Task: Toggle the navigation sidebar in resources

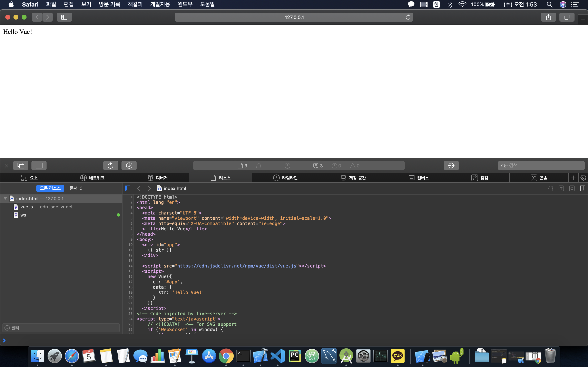Action: click(x=128, y=188)
